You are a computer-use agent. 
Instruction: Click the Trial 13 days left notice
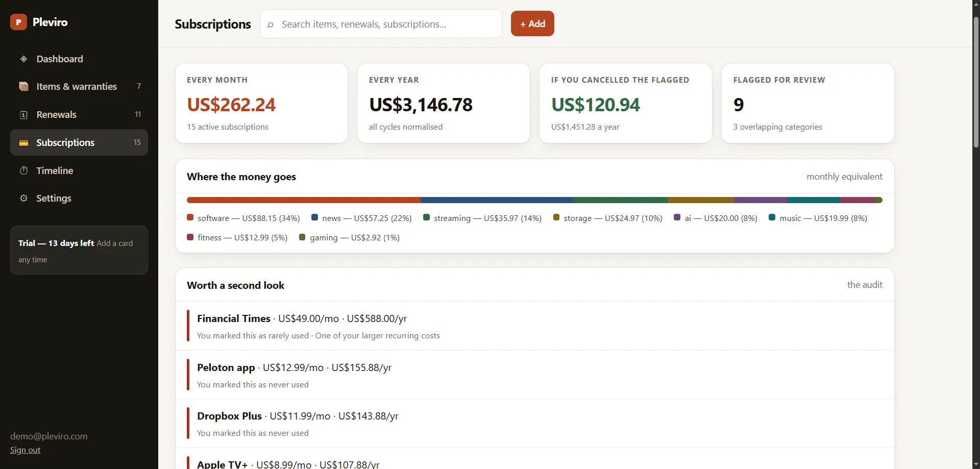point(79,250)
